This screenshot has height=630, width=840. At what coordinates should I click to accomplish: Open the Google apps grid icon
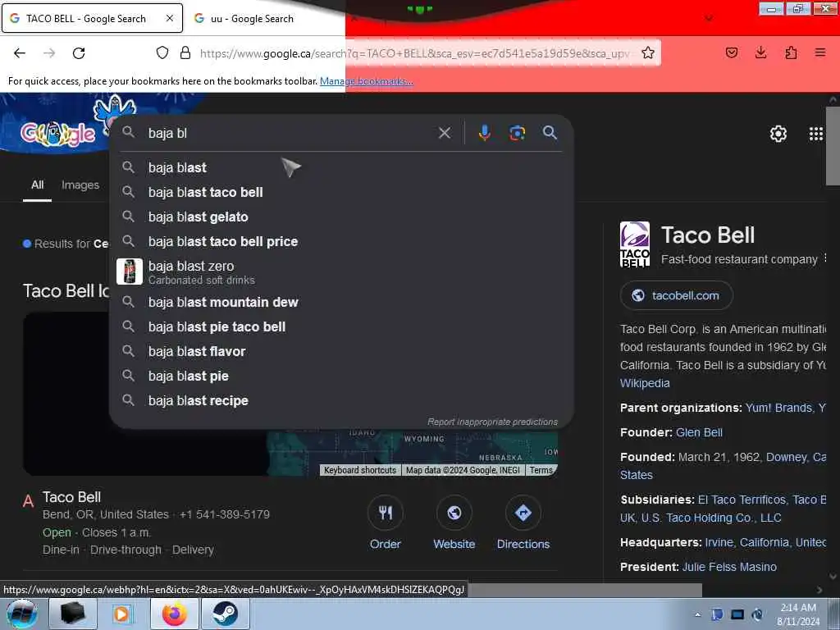click(x=816, y=134)
